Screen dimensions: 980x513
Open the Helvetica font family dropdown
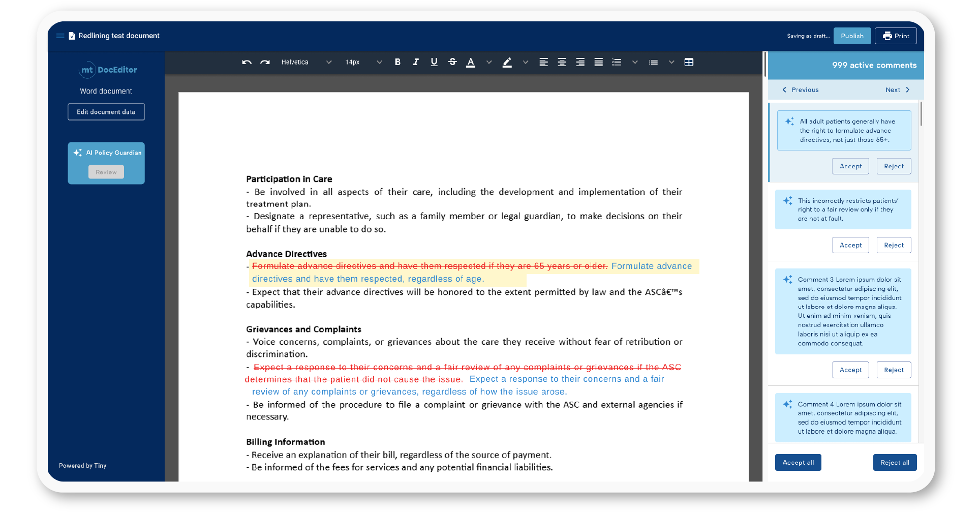306,62
